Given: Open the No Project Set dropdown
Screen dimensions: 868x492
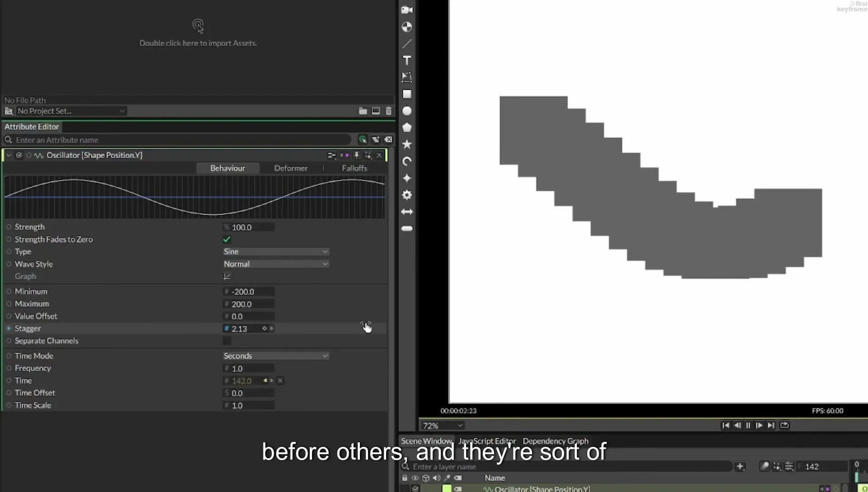Looking at the screenshot, I should (71, 111).
